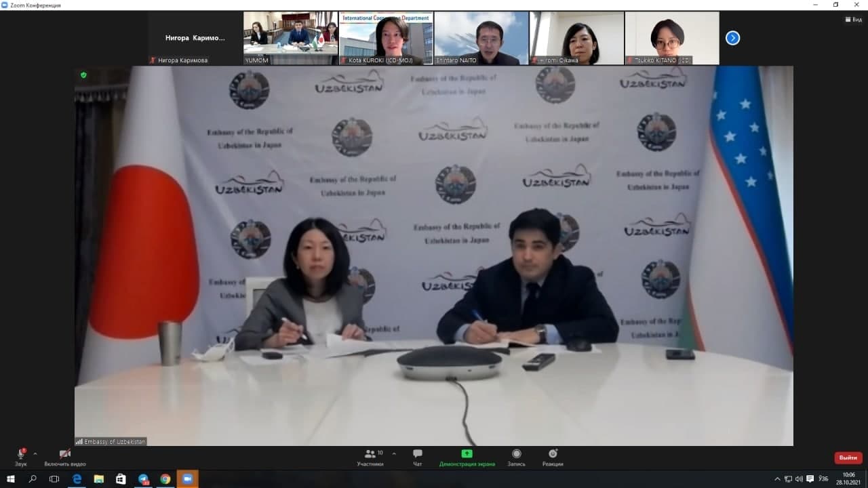868x488 pixels.
Task: Select Tsukiko KITANO video thumbnail
Action: pos(671,38)
